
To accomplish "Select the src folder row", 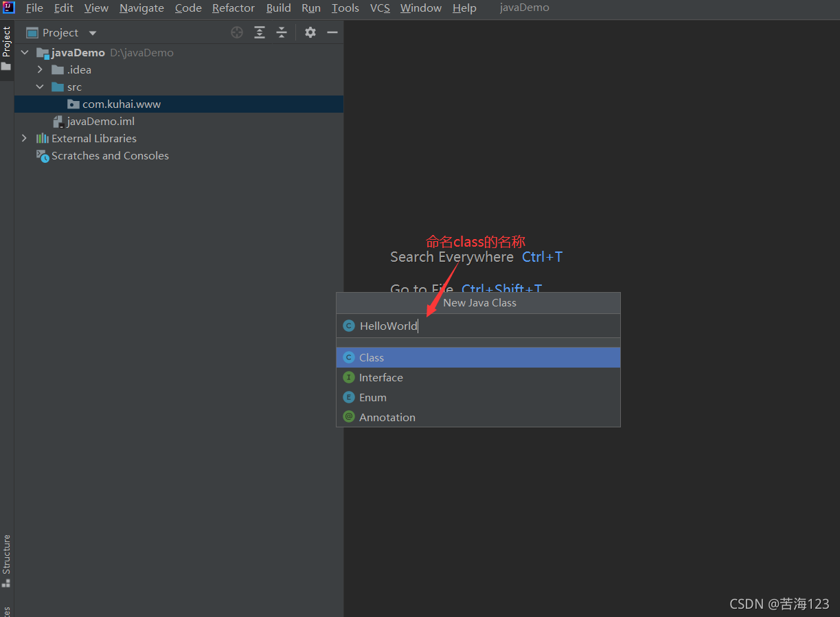I will (179, 87).
